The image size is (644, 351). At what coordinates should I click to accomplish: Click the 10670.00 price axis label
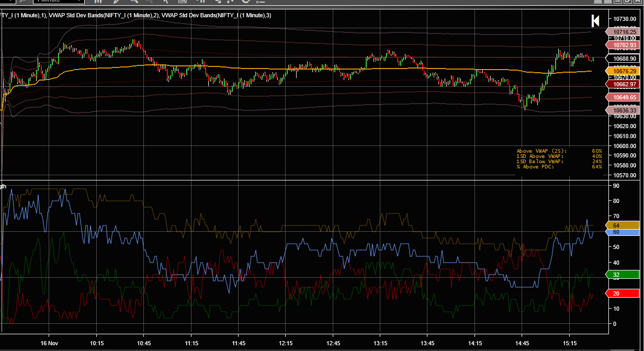tap(625, 77)
